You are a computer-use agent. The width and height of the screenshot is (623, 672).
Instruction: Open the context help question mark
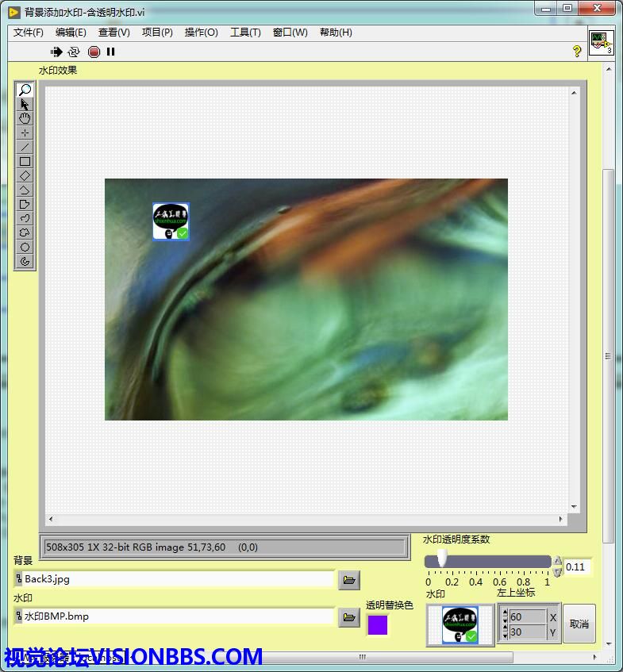(x=577, y=52)
